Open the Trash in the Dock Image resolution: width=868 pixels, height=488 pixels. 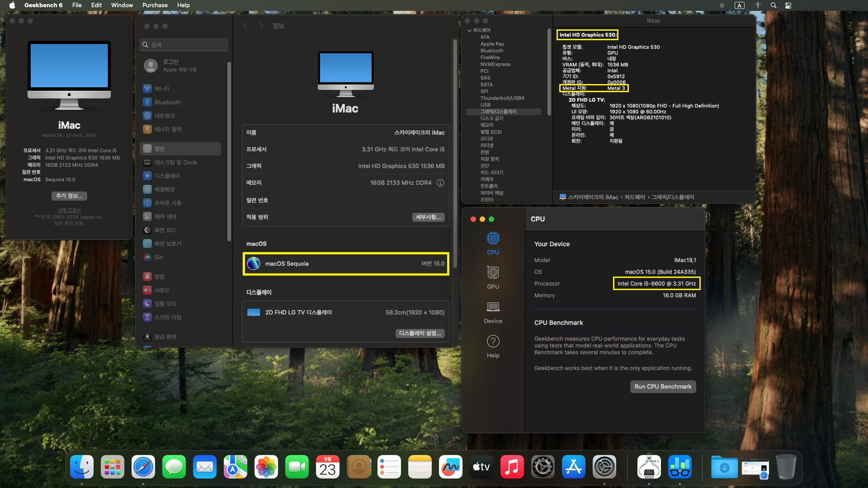pos(786,467)
